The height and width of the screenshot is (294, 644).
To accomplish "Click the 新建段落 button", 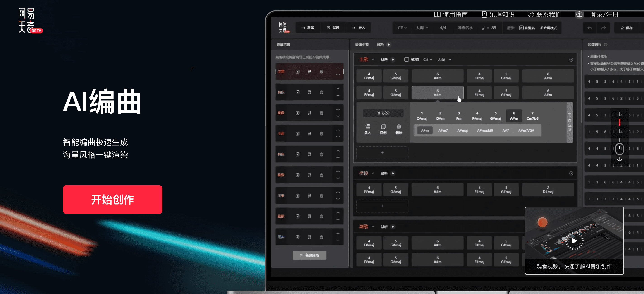I will click(309, 255).
